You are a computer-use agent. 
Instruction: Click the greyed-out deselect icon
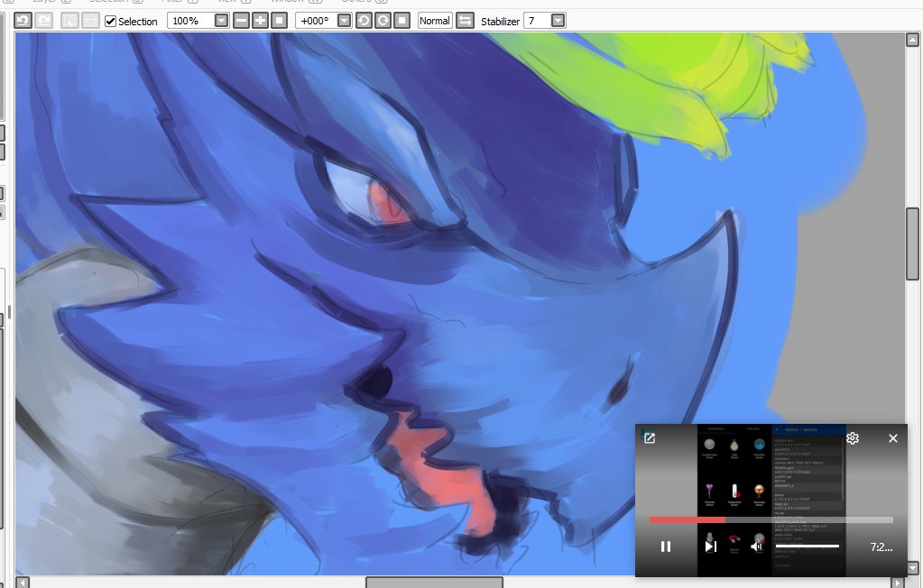(x=69, y=21)
